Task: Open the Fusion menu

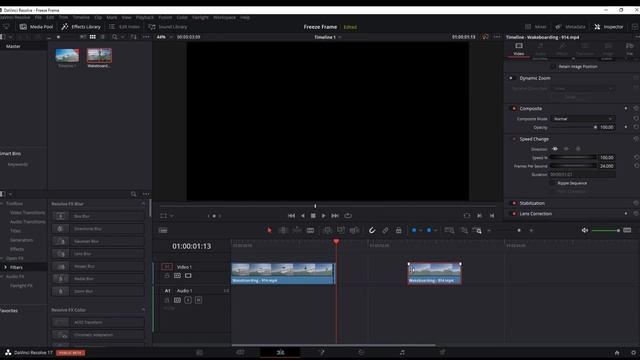Action: click(x=165, y=18)
